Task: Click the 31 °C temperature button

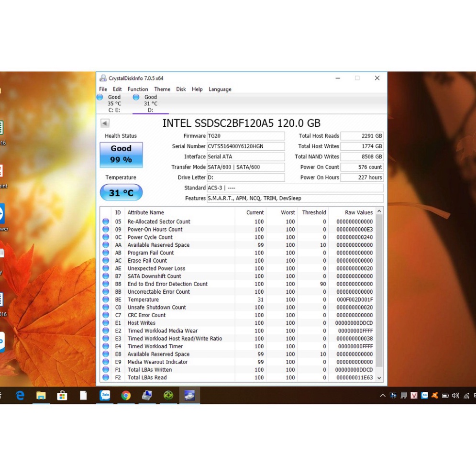Action: (x=121, y=192)
